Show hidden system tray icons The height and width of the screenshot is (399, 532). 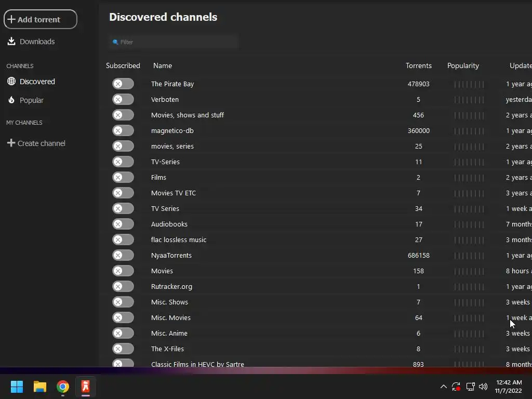pos(444,387)
